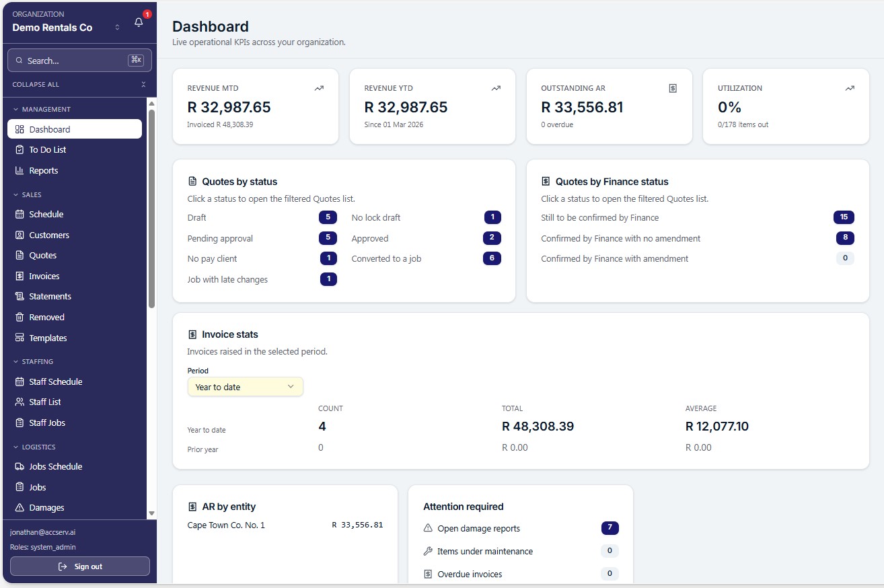Click the Invoices dollar icon in sidebar
Screen dimensions: 884x588
[x=20, y=276]
